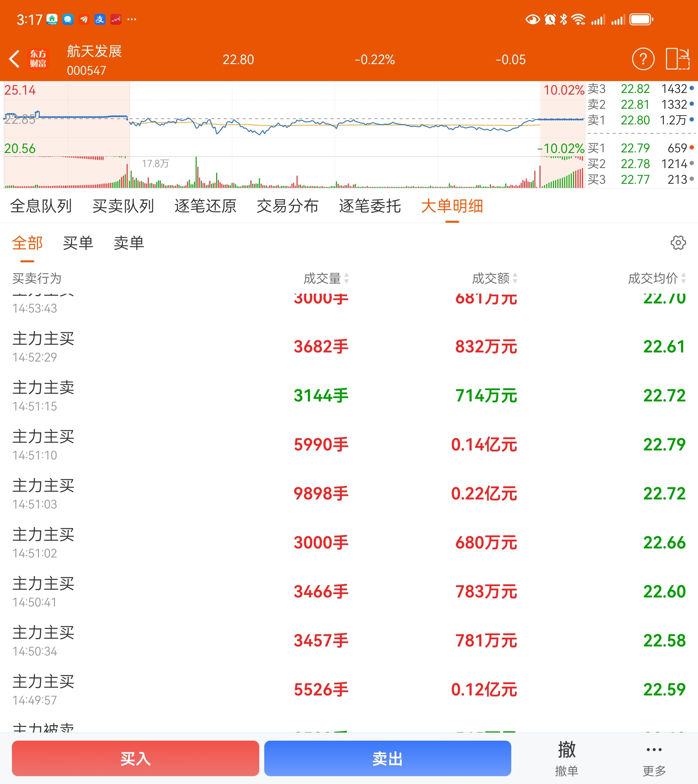Tap the back arrow icon
This screenshot has width=698, height=784.
tap(14, 59)
